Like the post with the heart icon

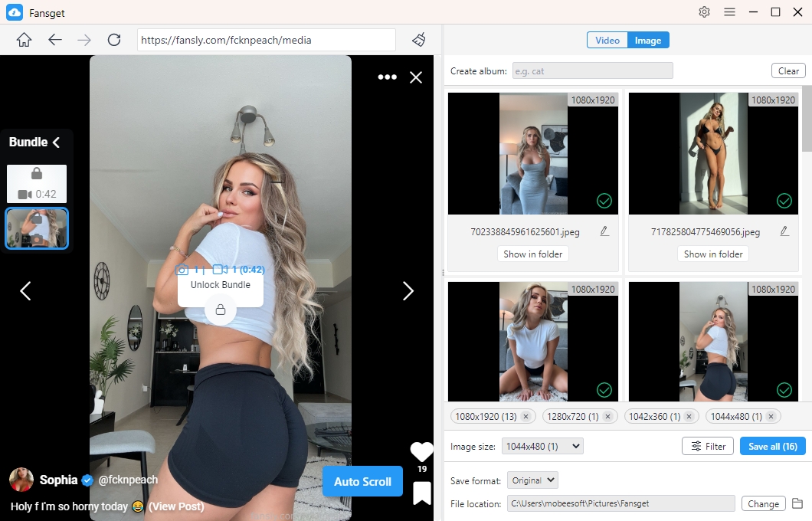tap(422, 451)
